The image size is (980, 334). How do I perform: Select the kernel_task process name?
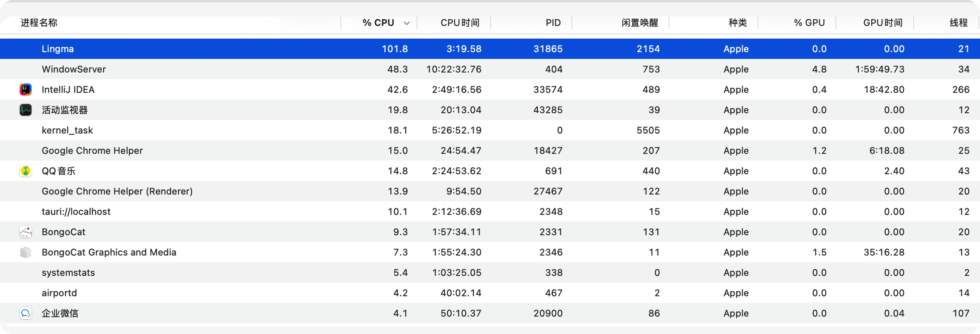67,130
